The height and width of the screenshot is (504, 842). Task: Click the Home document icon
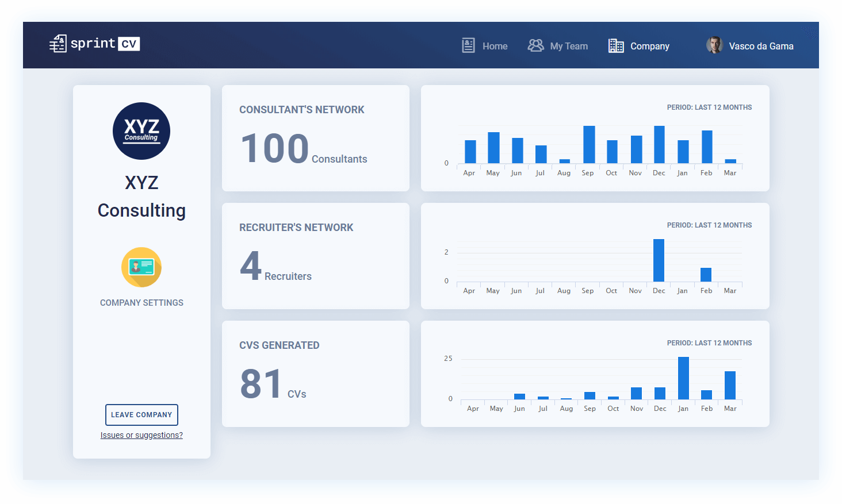click(x=468, y=45)
